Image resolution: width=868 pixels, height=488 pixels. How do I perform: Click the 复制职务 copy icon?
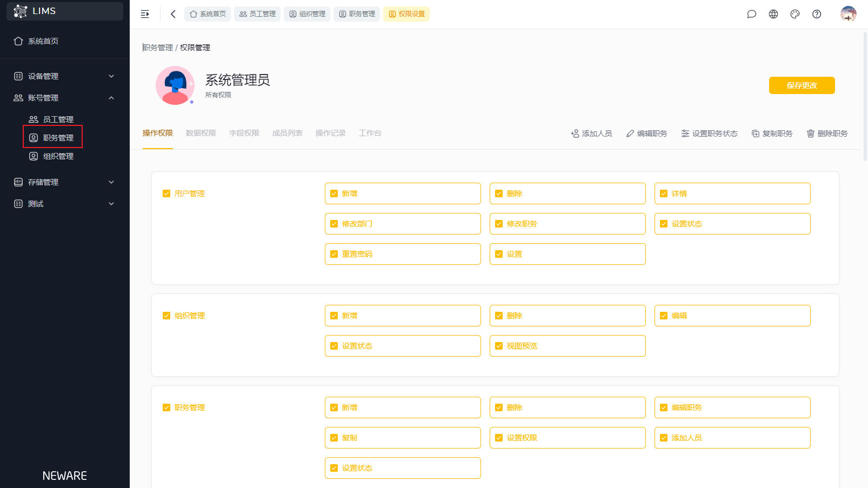[x=756, y=133]
